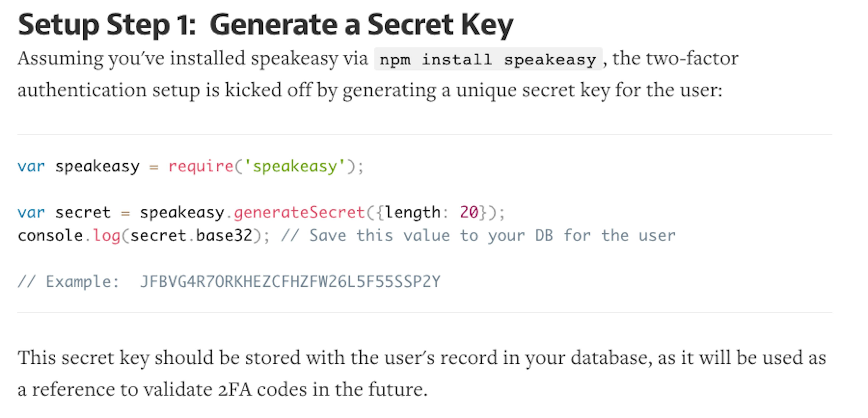Click "base32" in the console.log line
868x418 pixels.
[224, 236]
